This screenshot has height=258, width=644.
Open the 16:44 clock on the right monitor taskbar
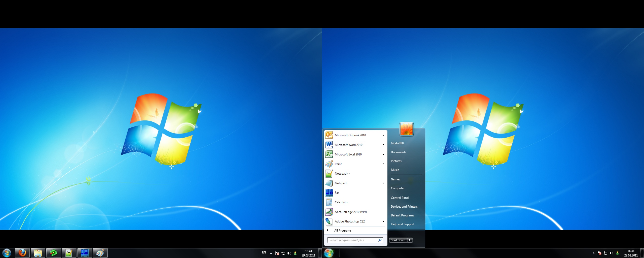tap(631, 253)
